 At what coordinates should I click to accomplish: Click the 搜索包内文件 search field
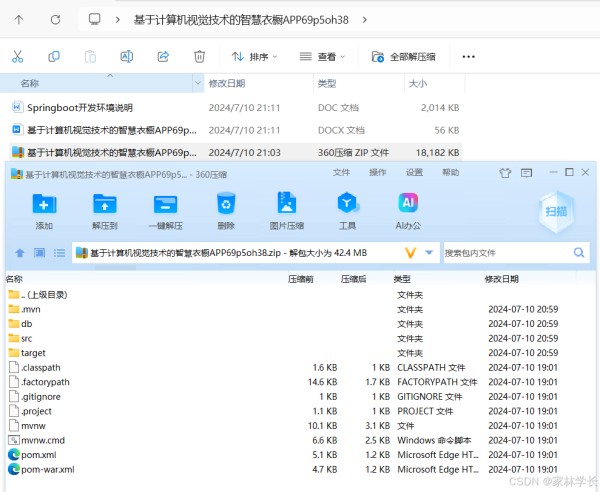[x=507, y=253]
